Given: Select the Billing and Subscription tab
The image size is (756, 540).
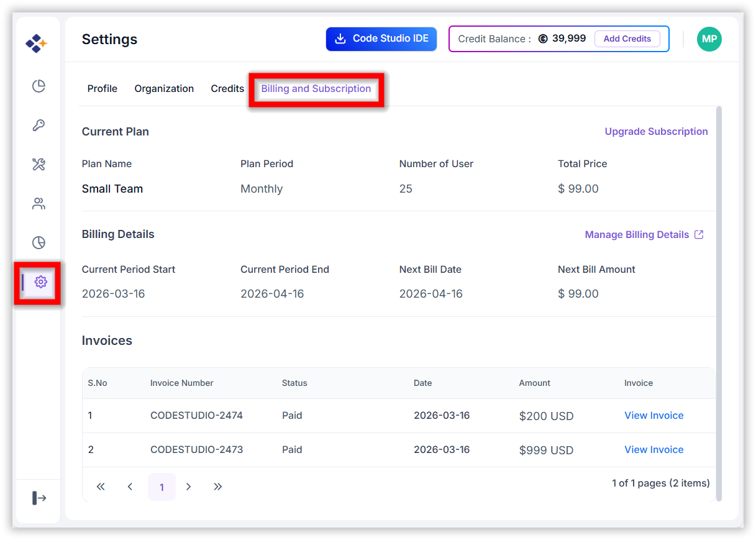Looking at the screenshot, I should click(316, 89).
